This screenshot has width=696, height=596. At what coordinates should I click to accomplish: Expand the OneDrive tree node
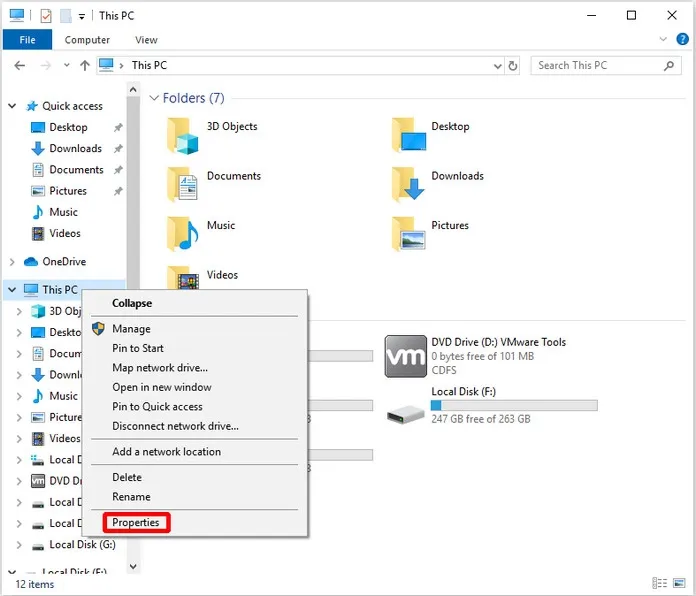pyautogui.click(x=12, y=262)
